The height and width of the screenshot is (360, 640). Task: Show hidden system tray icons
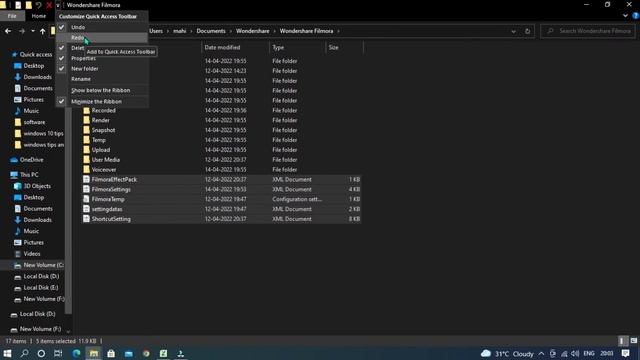coord(541,353)
